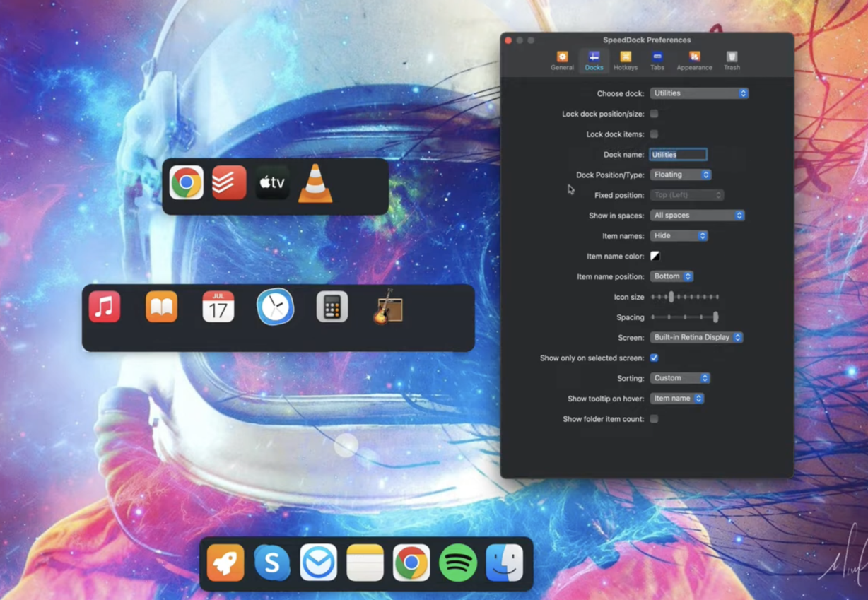
Task: Launch the orange rocket icon in the bottom dock
Action: [x=225, y=563]
